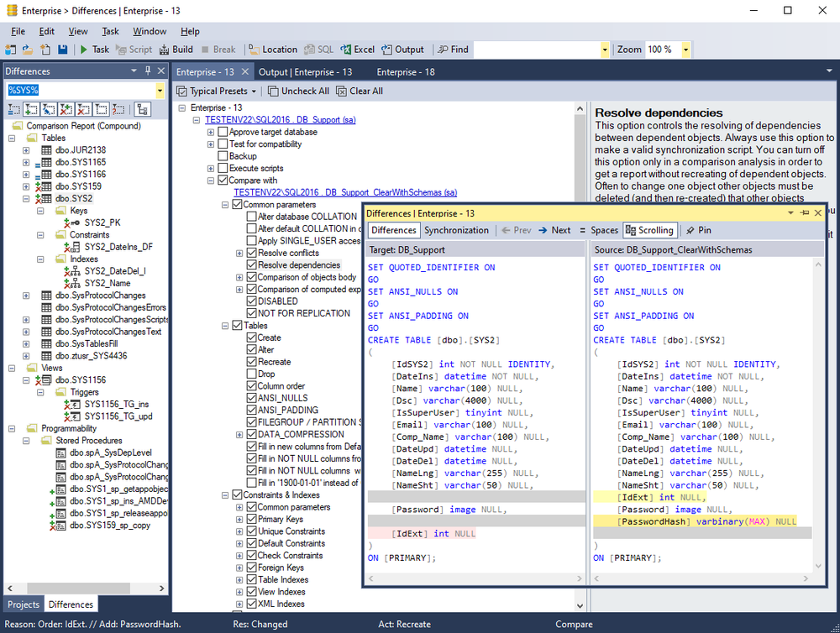
Task: Toggle the added objects filter icon
Action: (x=32, y=110)
